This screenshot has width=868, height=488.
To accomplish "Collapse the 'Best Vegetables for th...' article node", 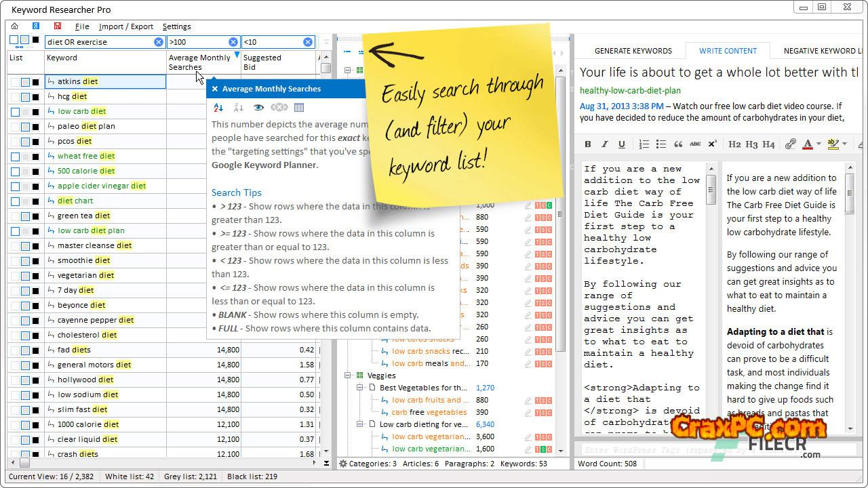I will coord(361,388).
